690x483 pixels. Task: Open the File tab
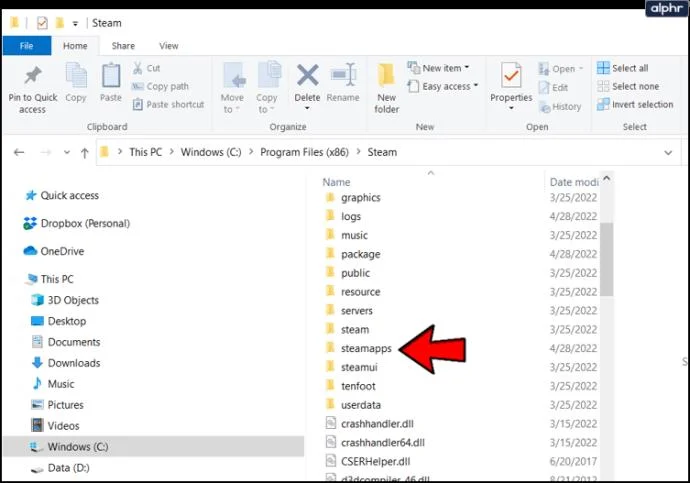[26, 46]
